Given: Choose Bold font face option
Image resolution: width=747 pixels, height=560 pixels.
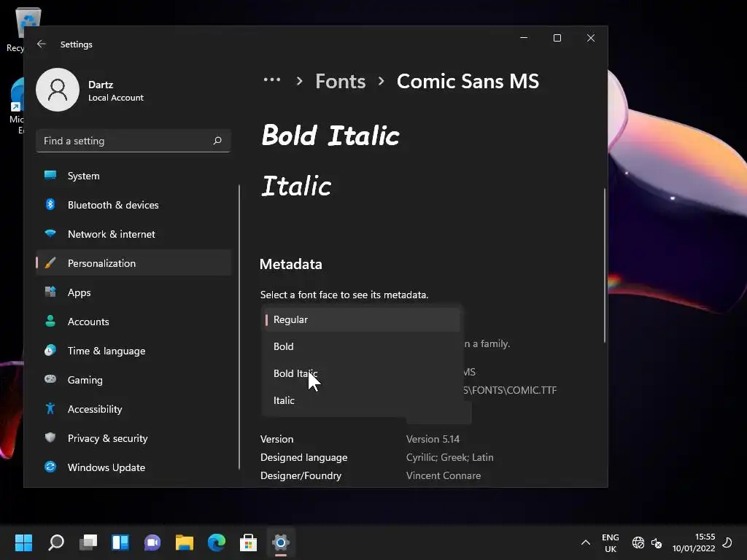Looking at the screenshot, I should [x=362, y=346].
